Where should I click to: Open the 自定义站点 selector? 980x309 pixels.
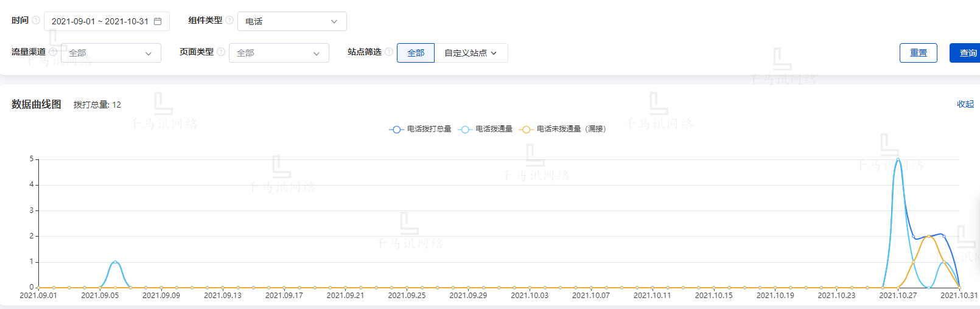(471, 53)
